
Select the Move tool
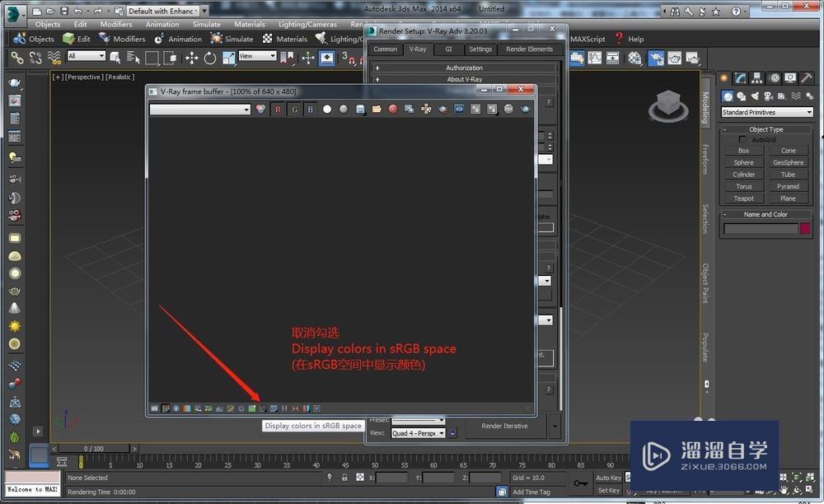(191, 58)
